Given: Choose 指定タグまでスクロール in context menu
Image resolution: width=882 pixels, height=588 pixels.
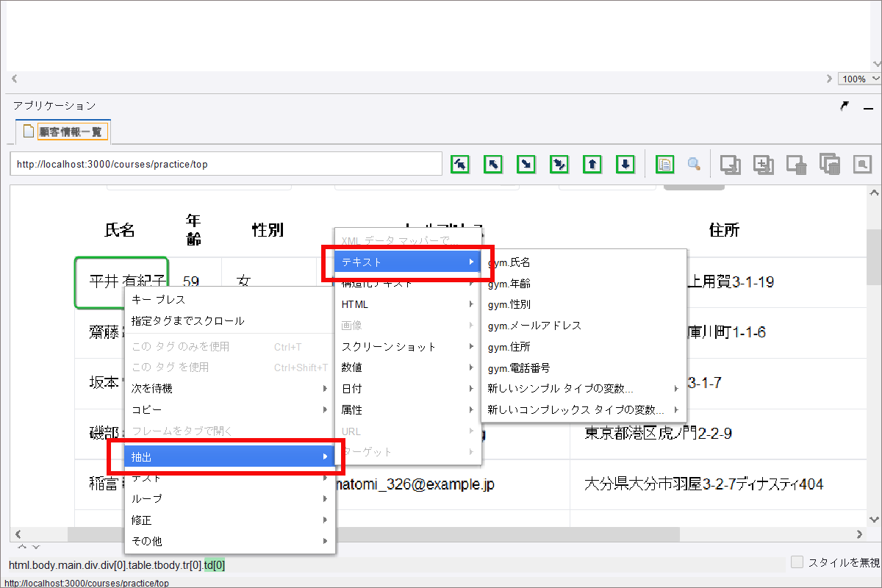Looking at the screenshot, I should [x=229, y=321].
